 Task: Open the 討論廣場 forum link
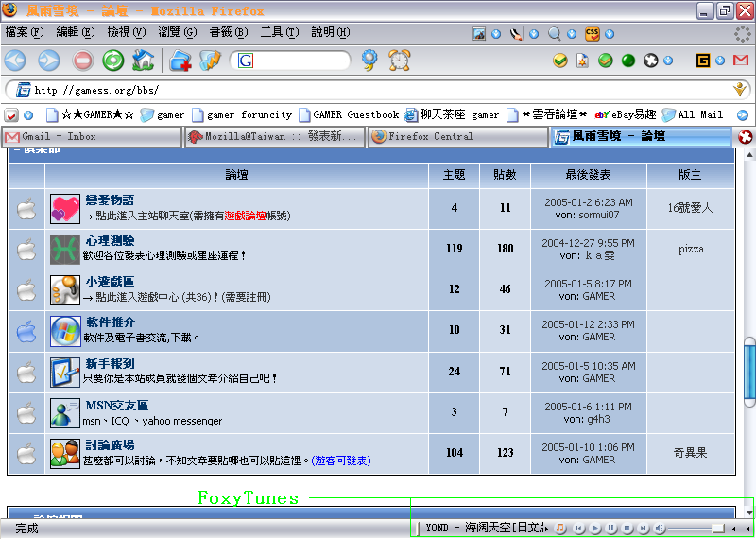110,445
